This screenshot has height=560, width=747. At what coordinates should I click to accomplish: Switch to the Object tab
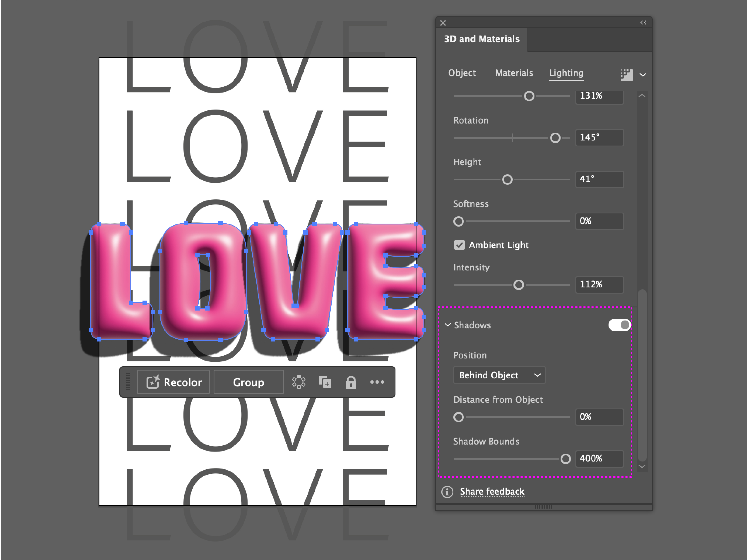pos(462,73)
